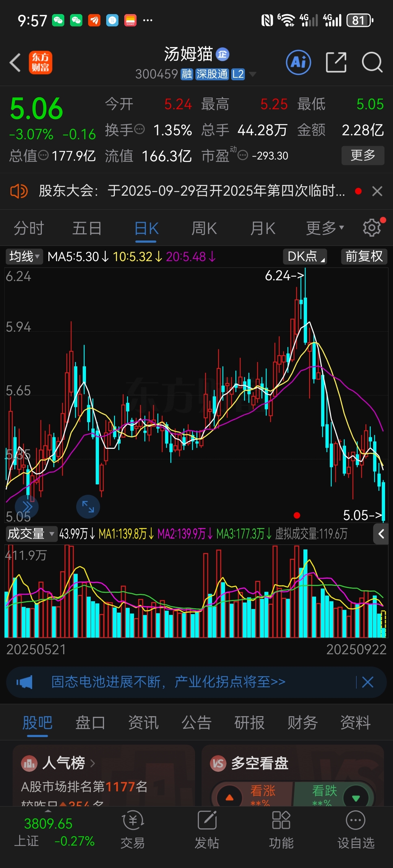393x868 pixels.
Task: Open 发帖 post icon
Action: [207, 830]
